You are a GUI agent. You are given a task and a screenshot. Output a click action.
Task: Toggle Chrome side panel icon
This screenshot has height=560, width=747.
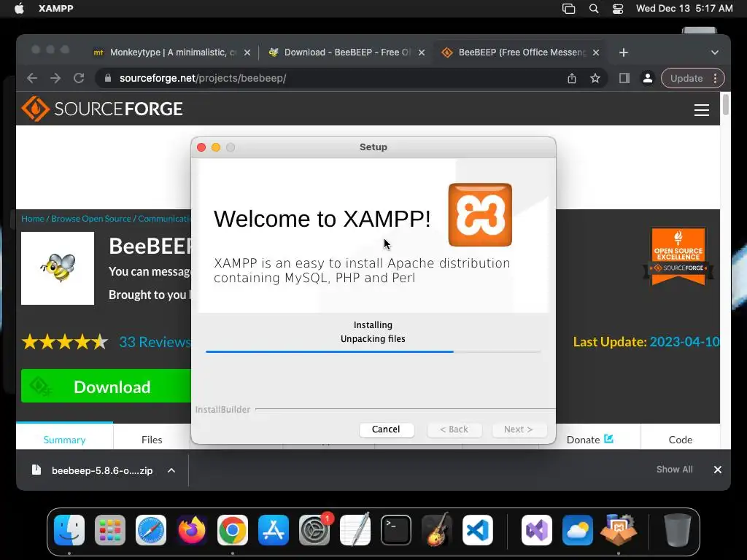624,78
